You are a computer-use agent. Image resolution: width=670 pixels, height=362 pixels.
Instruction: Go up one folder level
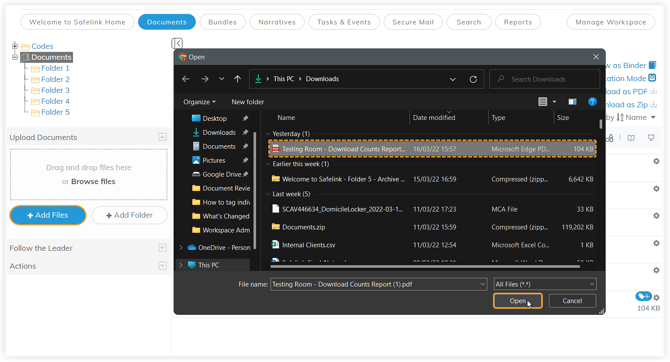238,79
